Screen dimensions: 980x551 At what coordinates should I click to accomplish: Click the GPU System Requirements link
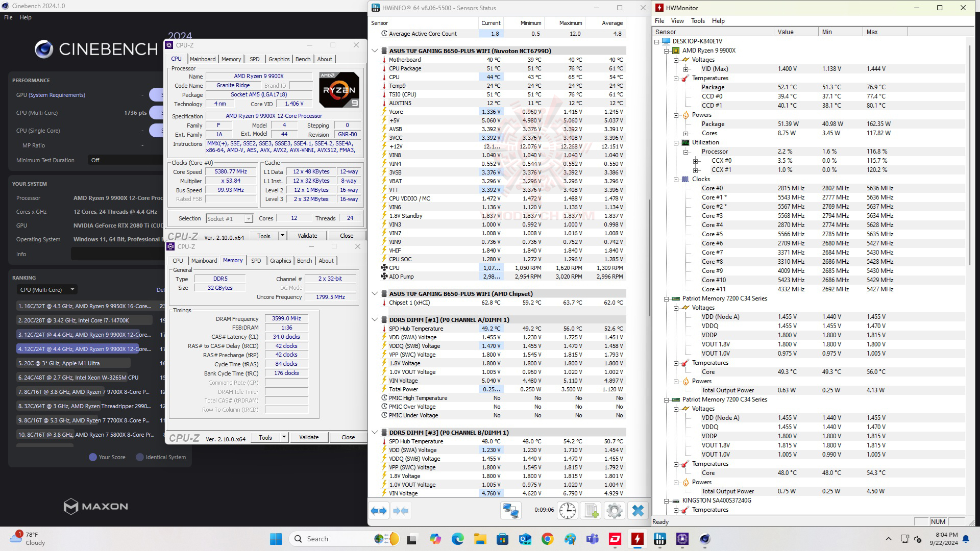click(x=57, y=95)
